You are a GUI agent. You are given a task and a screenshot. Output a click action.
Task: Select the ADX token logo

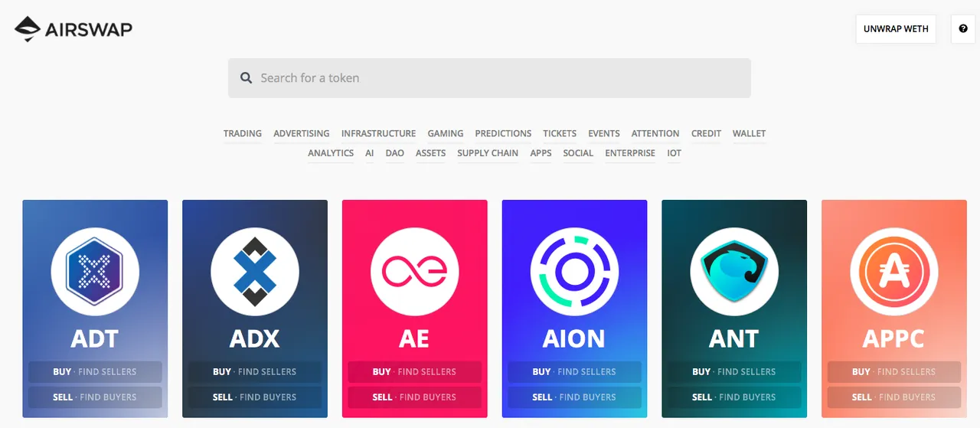click(x=255, y=273)
